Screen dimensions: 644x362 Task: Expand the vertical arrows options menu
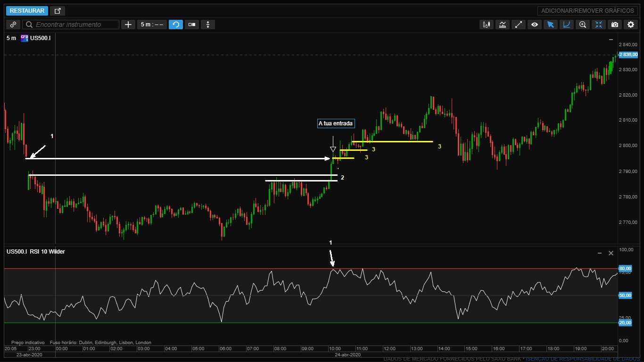click(208, 25)
